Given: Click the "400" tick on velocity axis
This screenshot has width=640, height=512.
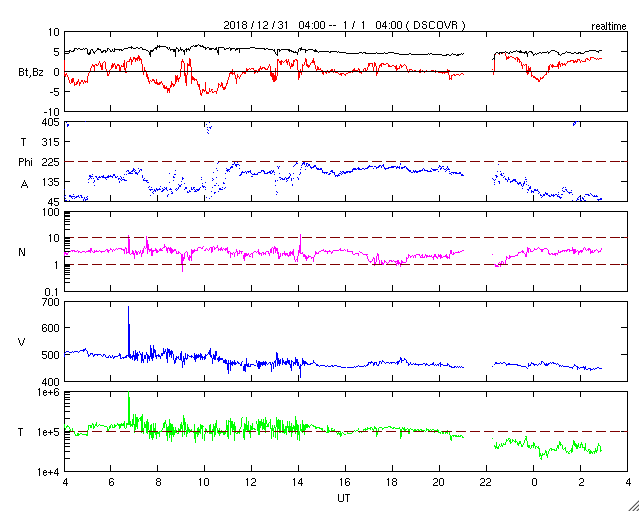Looking at the screenshot, I should click(52, 382).
